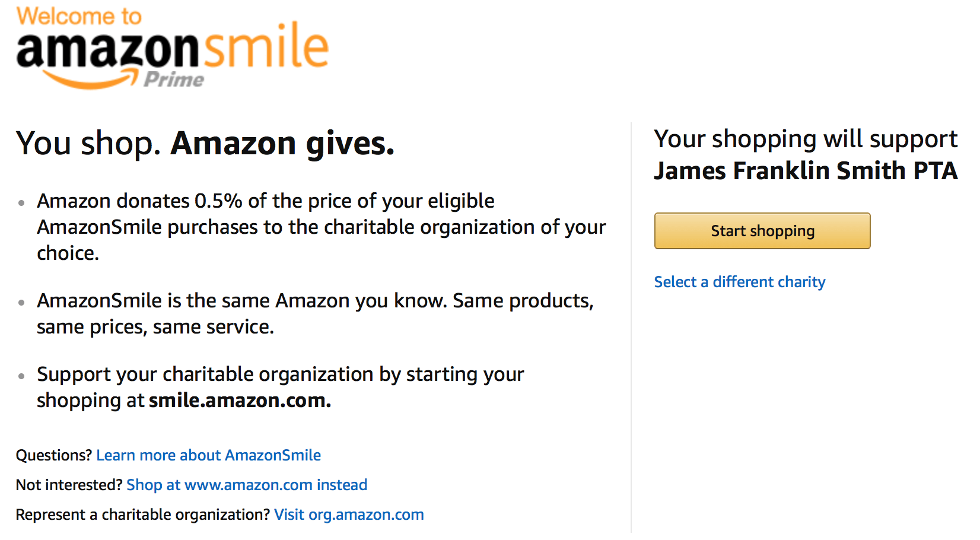The width and height of the screenshot is (980, 540).
Task: Open the Visit org.amazon.com link
Action: 349,514
